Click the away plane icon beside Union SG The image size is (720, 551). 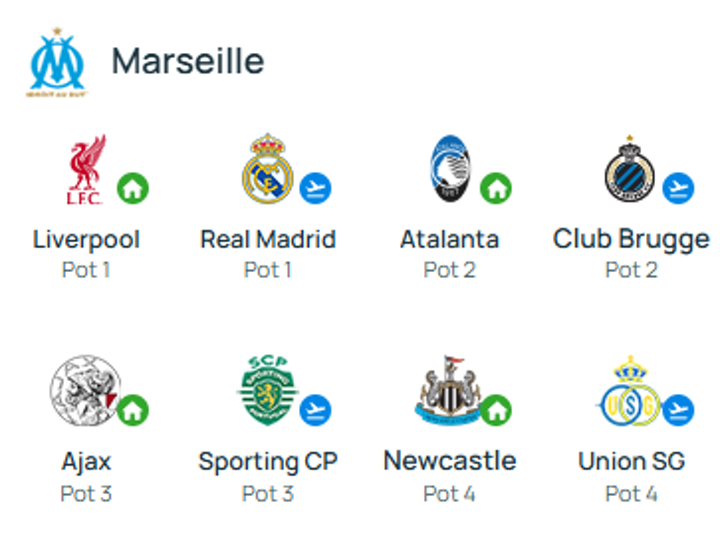pyautogui.click(x=677, y=409)
